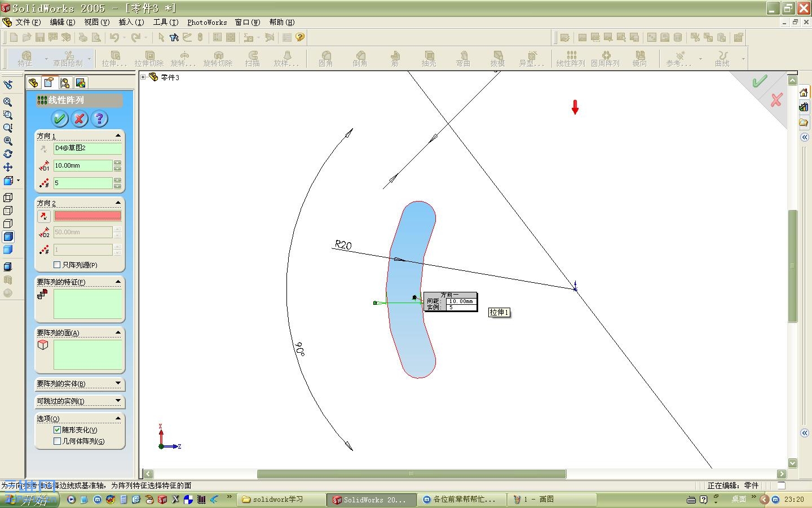Reverse direction 1 arrow button

click(43, 148)
